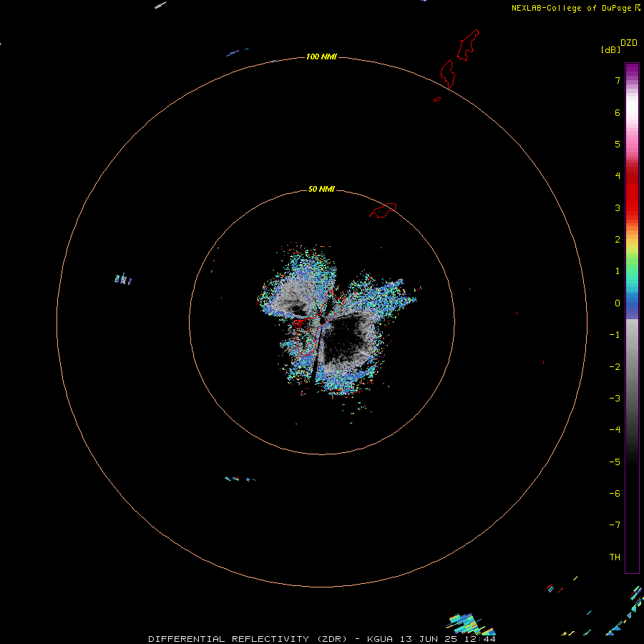Click the -4 value on color scale

615,430
